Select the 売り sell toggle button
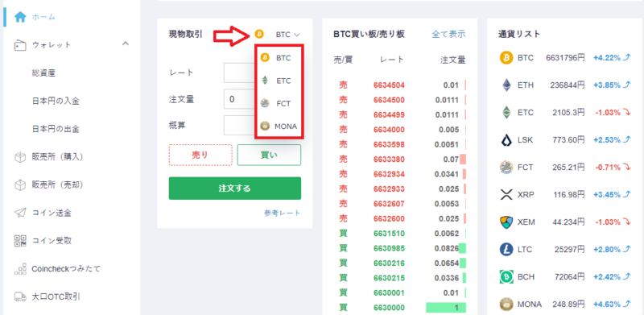The width and height of the screenshot is (644, 315). [200, 155]
